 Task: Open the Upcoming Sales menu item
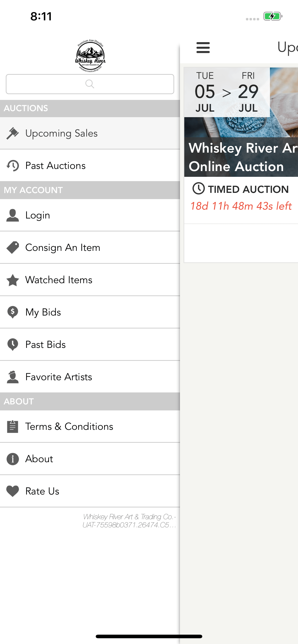(90, 133)
